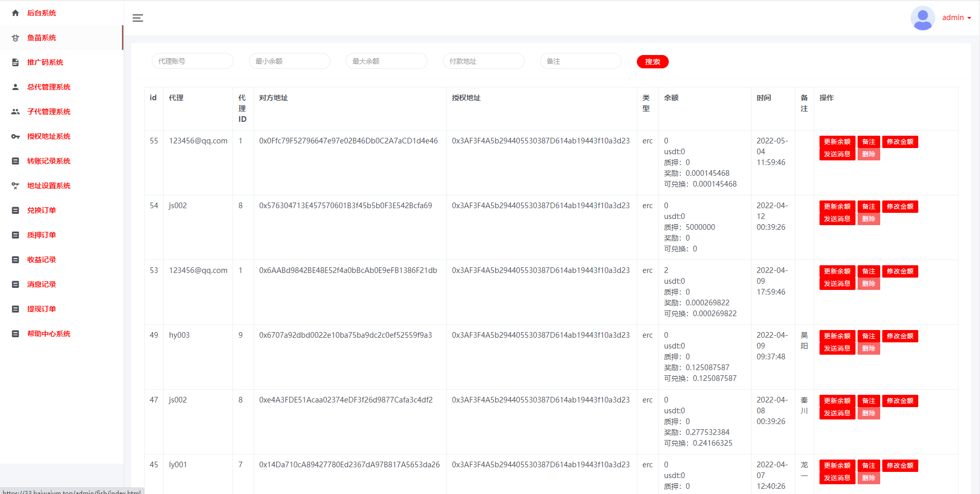The width and height of the screenshot is (980, 494).
Task: Focus the 代理账号 search field
Action: (192, 61)
